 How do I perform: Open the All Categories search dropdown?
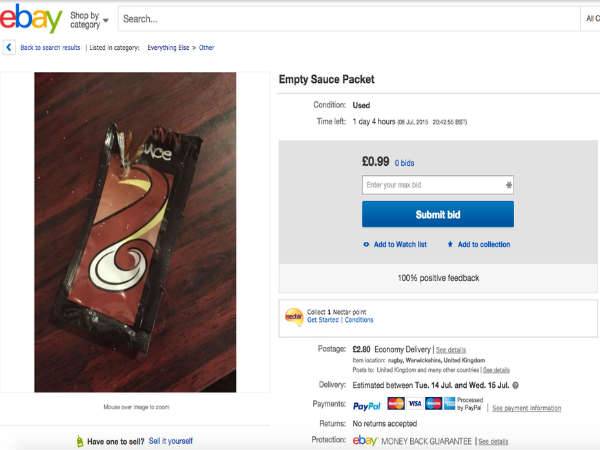589,18
